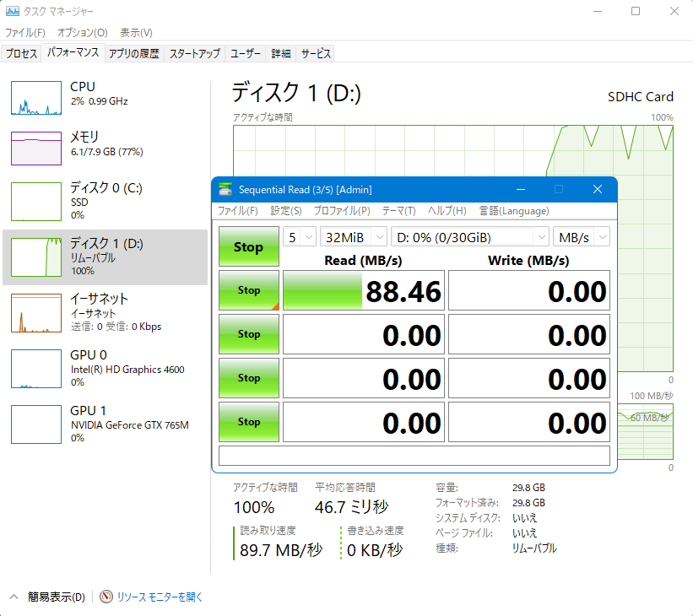693x616 pixels.
Task: Click the Write (MB/s) column header
Action: pyautogui.click(x=528, y=260)
